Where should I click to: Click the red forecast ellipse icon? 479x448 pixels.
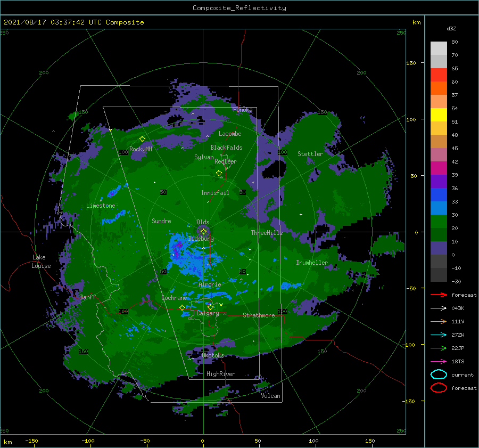pyautogui.click(x=439, y=388)
